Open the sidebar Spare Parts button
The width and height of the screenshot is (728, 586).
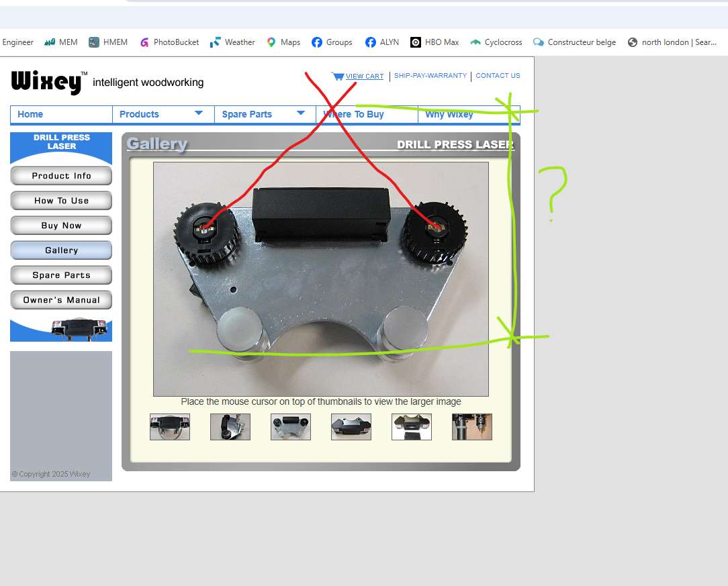point(61,275)
